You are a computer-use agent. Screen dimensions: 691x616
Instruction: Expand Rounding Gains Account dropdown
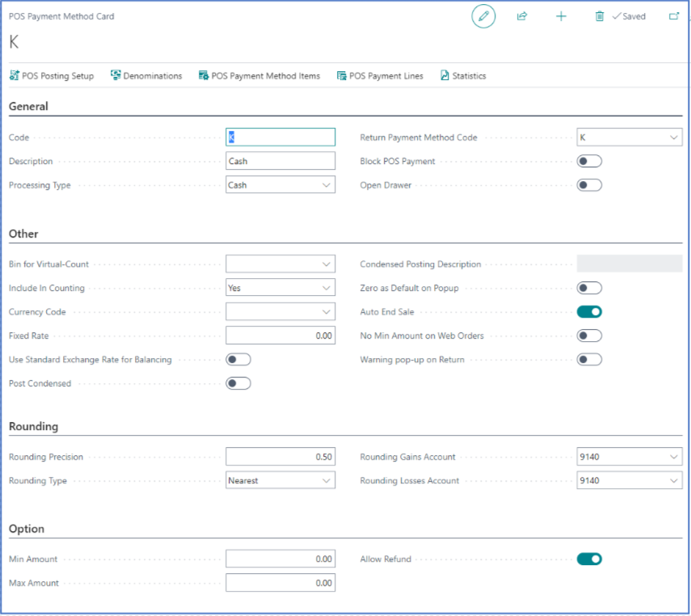coord(674,457)
